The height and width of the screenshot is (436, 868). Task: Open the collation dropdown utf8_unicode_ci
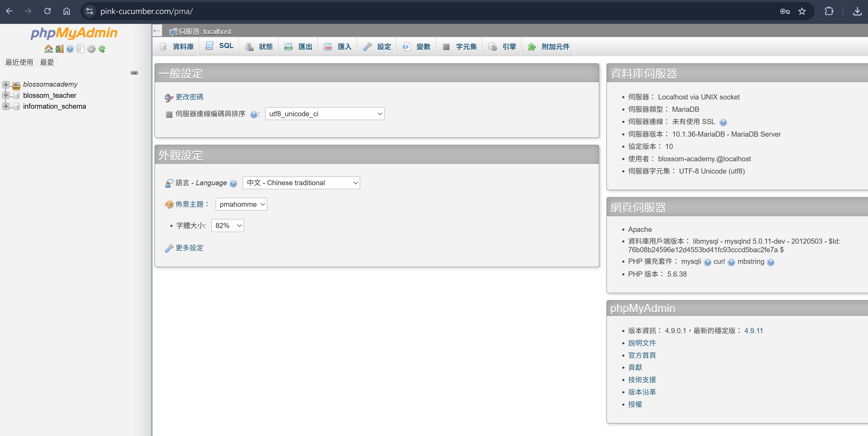(x=325, y=114)
